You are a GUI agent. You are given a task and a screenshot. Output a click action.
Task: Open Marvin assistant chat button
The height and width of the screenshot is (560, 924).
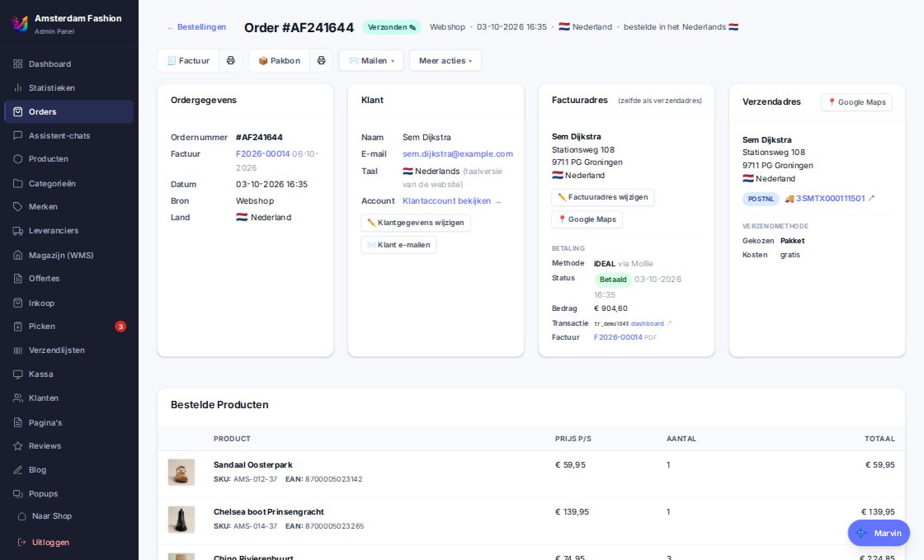tap(879, 533)
